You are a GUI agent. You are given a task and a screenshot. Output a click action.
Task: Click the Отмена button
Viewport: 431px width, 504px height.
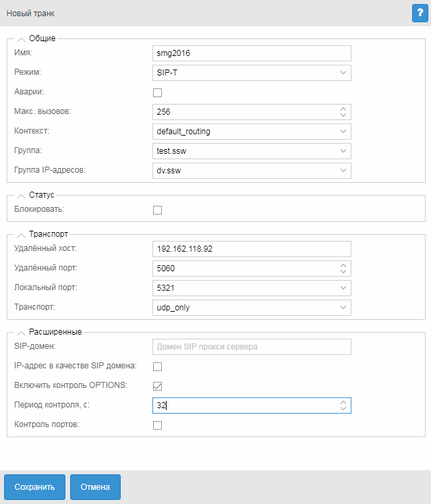pyautogui.click(x=95, y=486)
